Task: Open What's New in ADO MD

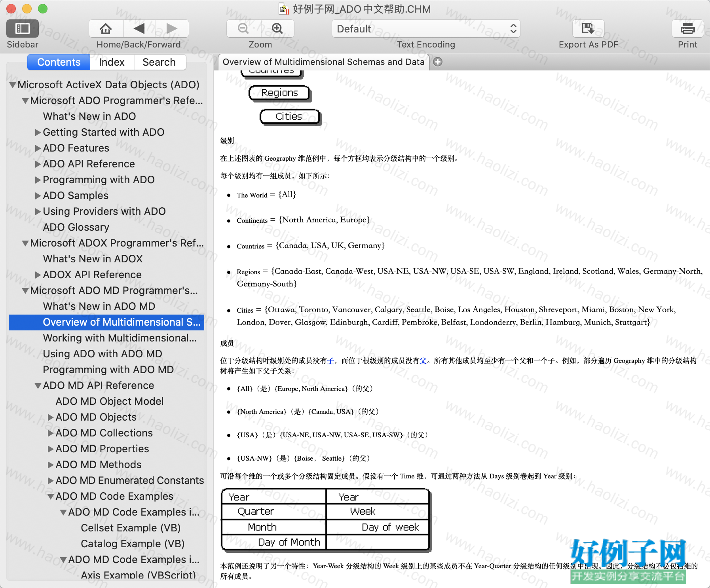Action: pos(99,306)
